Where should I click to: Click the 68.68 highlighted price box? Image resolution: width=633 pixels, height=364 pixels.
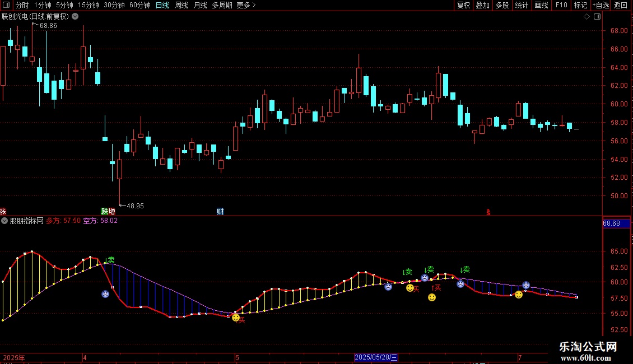pyautogui.click(x=616, y=223)
